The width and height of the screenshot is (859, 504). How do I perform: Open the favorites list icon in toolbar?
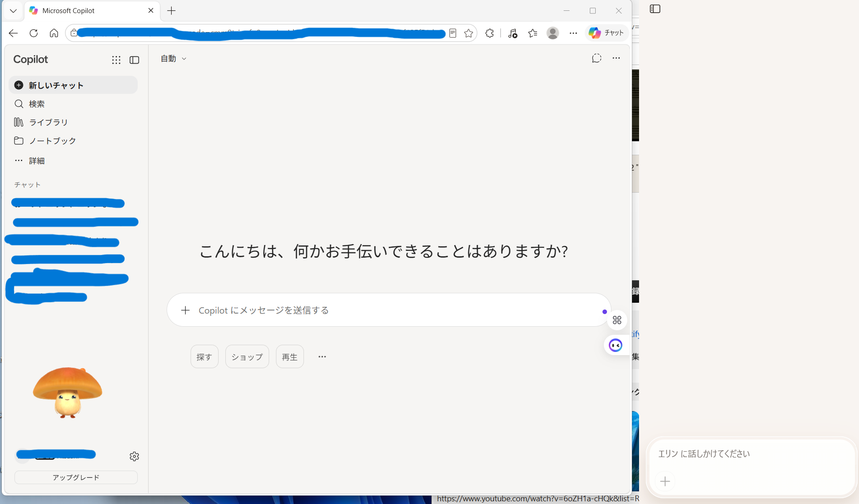click(x=533, y=33)
